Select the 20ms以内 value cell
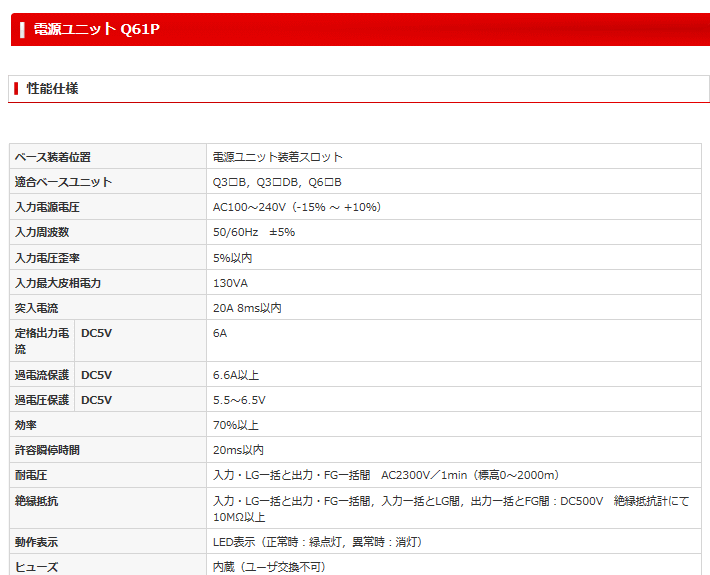 pos(454,450)
